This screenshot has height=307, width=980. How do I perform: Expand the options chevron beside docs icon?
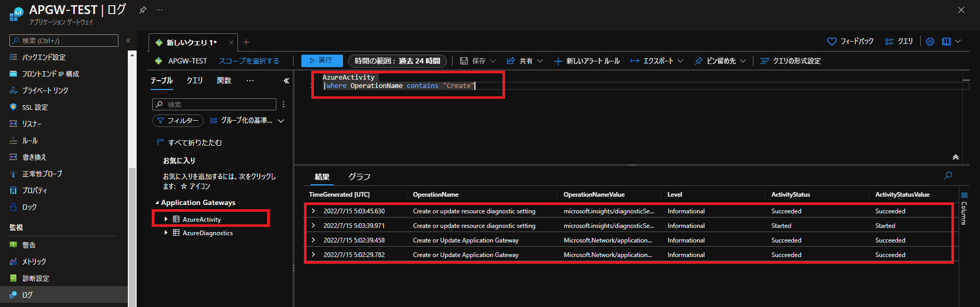click(958, 42)
